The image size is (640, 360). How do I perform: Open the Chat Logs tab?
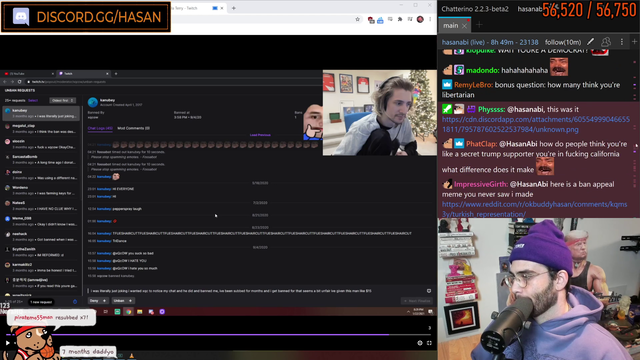pyautogui.click(x=100, y=128)
